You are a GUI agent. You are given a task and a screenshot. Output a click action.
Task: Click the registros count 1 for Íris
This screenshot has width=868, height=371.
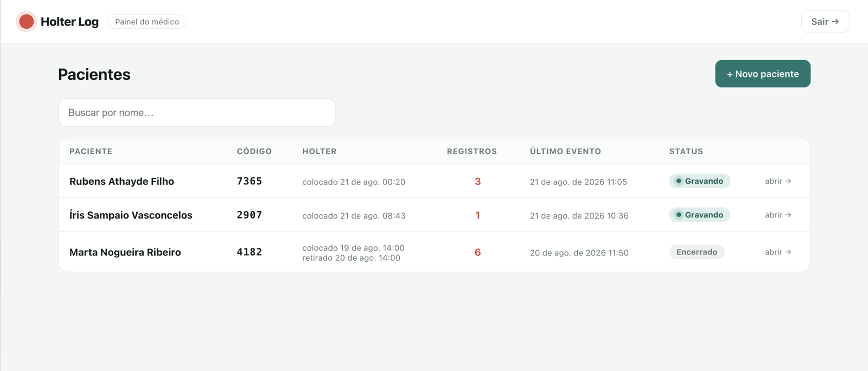(x=477, y=215)
